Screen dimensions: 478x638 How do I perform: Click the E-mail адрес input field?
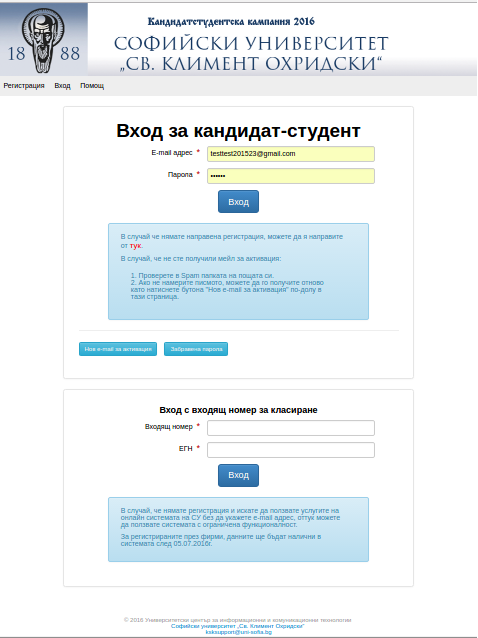pyautogui.click(x=291, y=154)
